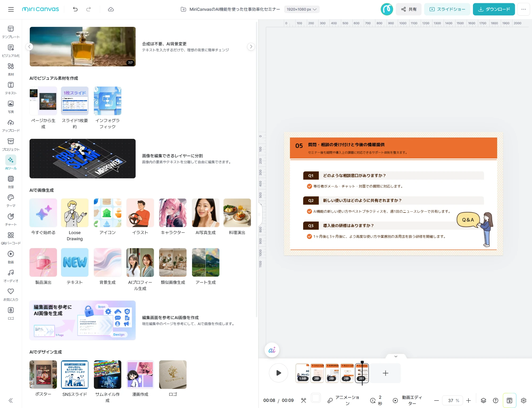The image size is (532, 408).
Task: Open the 写真 photos panel
Action: click(11, 107)
